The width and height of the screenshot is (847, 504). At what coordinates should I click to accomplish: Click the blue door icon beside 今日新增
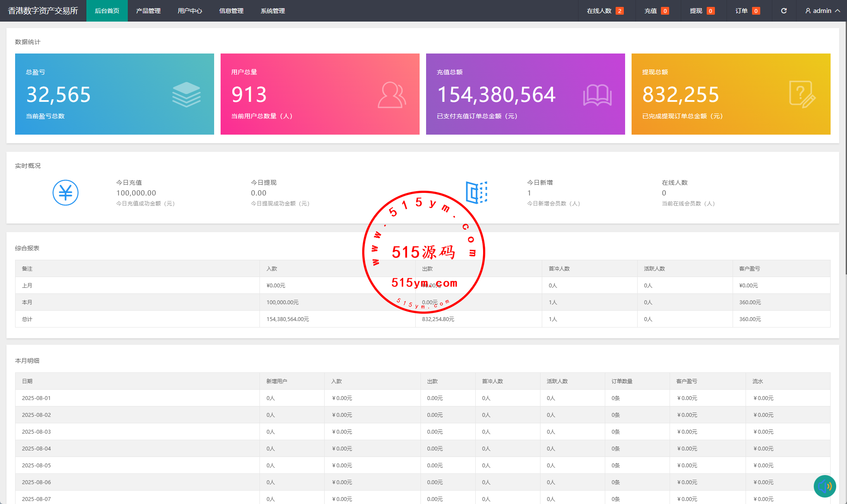point(476,192)
